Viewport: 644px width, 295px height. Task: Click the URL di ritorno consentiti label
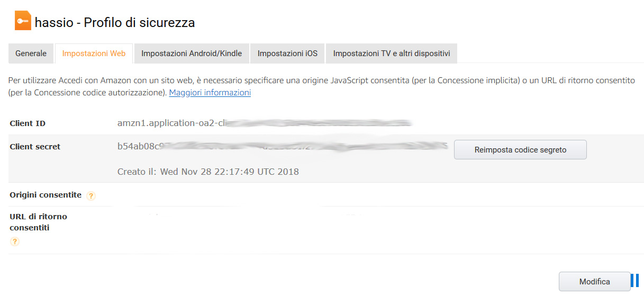tap(38, 222)
